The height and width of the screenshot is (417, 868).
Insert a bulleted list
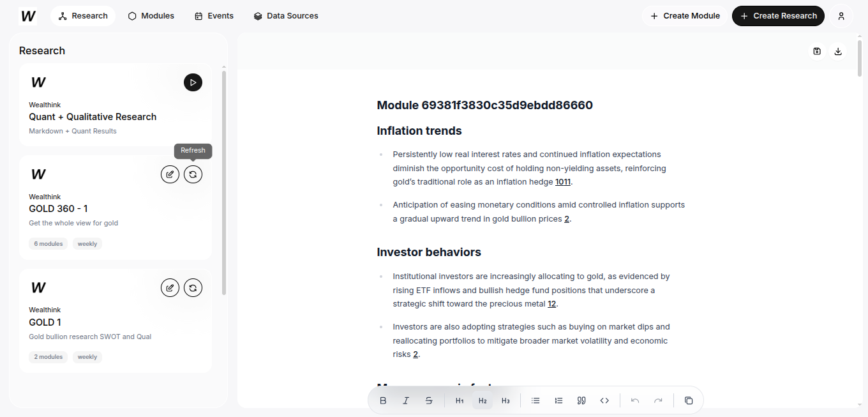pyautogui.click(x=535, y=400)
